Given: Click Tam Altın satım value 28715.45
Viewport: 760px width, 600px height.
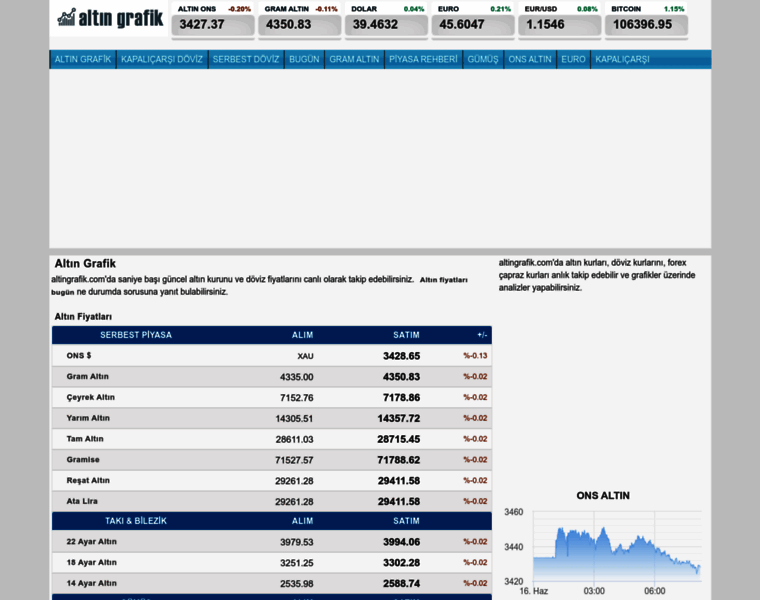Looking at the screenshot, I should 398,440.
